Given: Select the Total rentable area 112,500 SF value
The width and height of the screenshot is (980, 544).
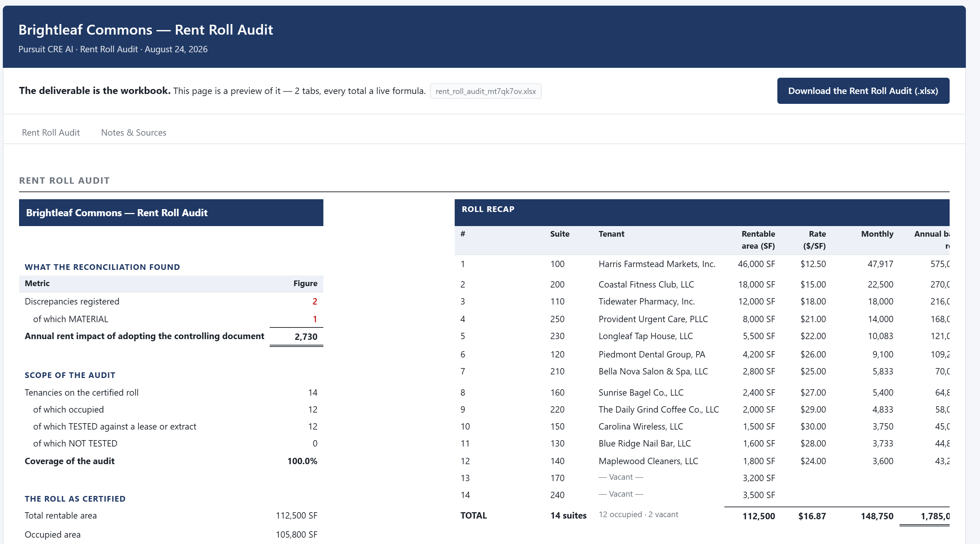Looking at the screenshot, I should [296, 515].
